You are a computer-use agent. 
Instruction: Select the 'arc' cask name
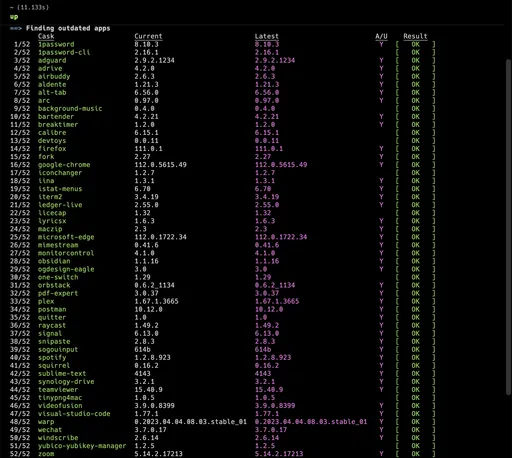click(44, 100)
